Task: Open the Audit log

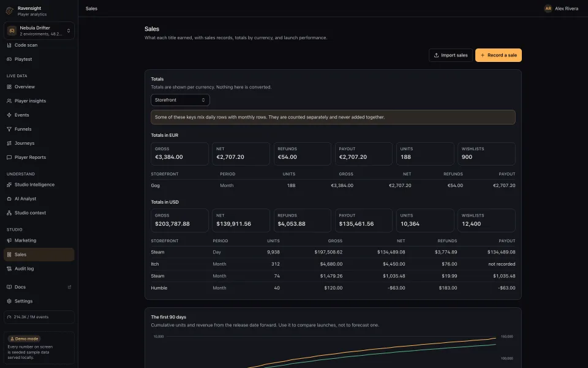Action: (x=39, y=269)
